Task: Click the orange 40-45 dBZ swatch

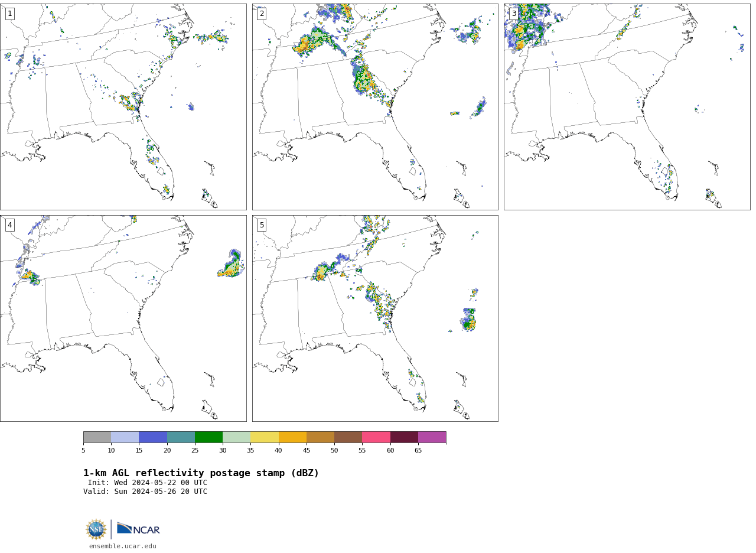Action: click(292, 437)
